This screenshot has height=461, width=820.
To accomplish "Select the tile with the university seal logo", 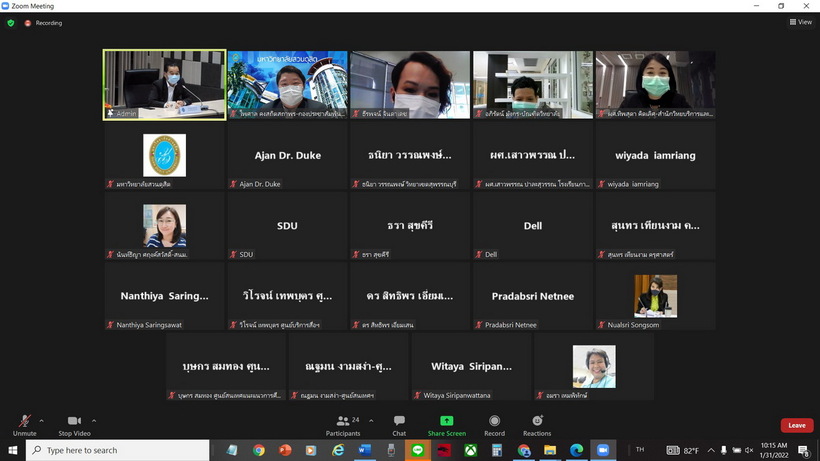I will coord(165,155).
